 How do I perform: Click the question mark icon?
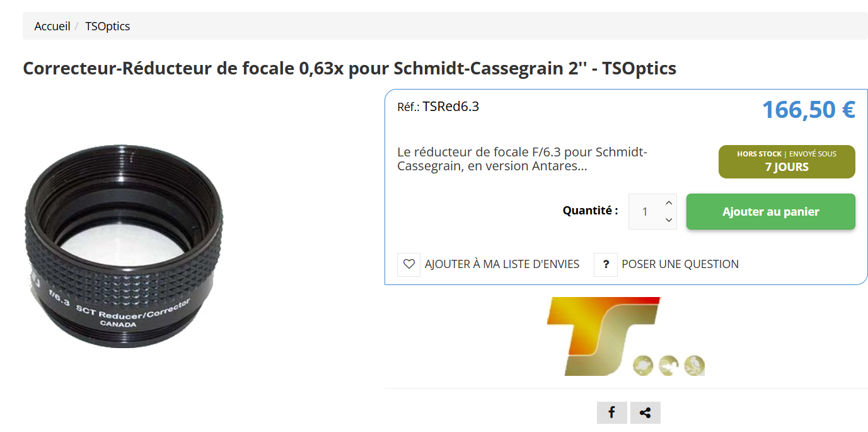[x=605, y=264]
